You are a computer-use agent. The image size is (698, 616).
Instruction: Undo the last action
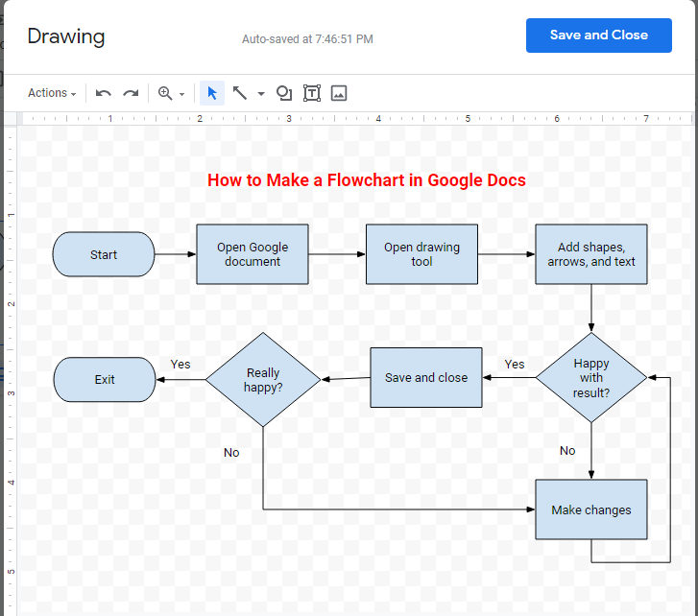104,93
